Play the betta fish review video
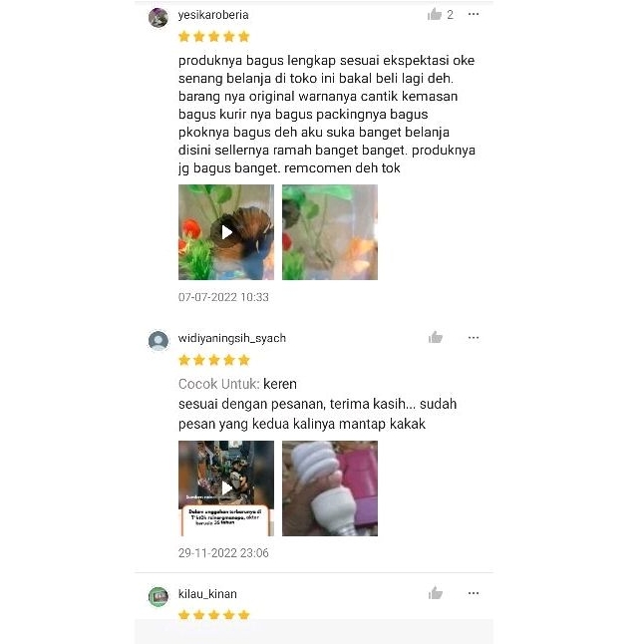Screen dimensions: 644x644 [226, 232]
